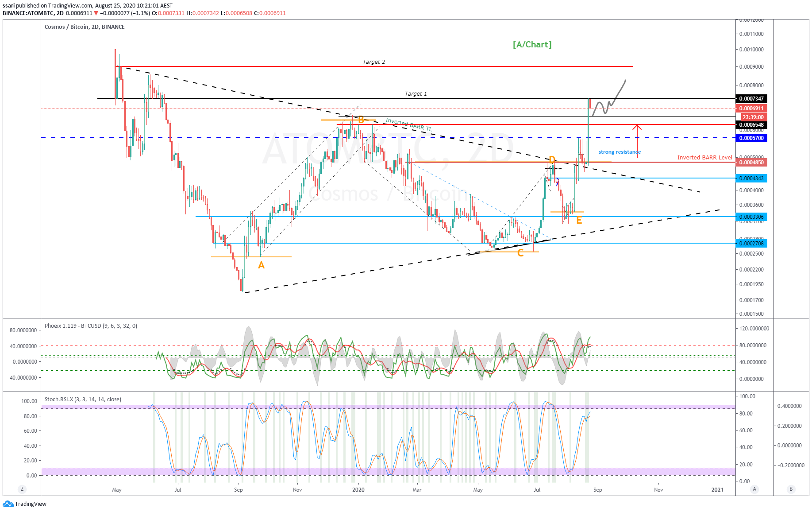The image size is (812, 512).
Task: Click the orange wave label B
Action: pyautogui.click(x=361, y=120)
